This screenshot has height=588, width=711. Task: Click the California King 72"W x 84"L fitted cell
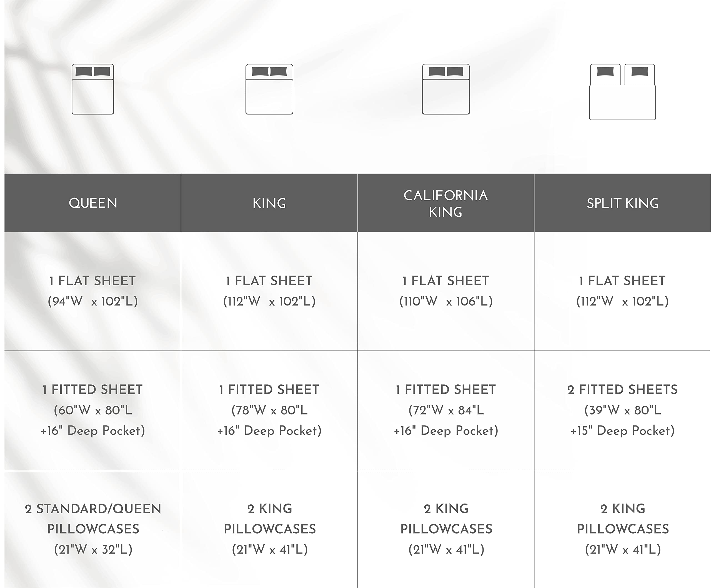coord(445,410)
